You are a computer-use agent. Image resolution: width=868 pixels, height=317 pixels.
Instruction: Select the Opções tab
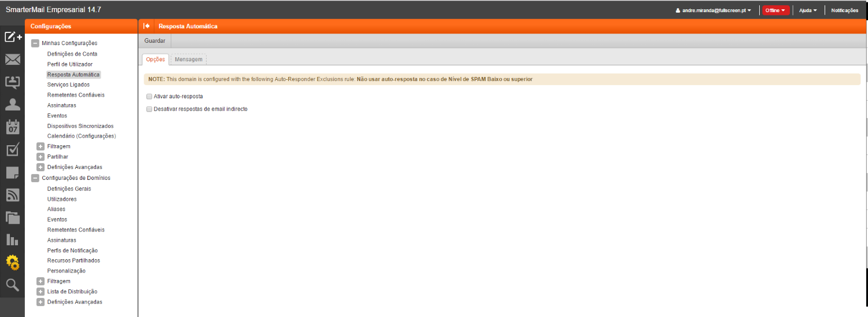[155, 60]
